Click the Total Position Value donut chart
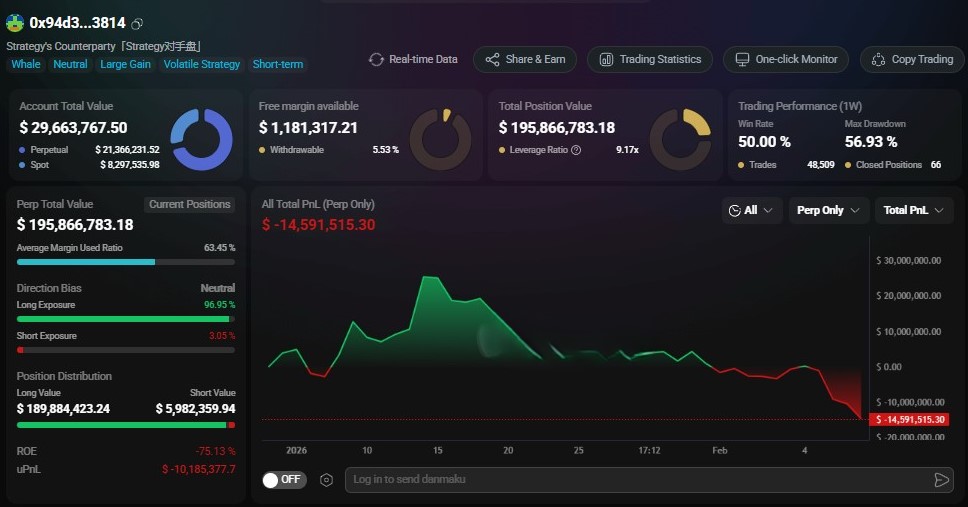 click(680, 140)
